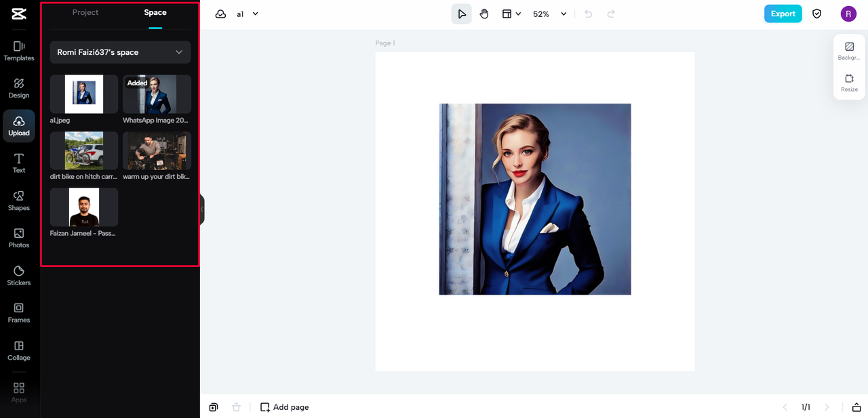Select the hand pan tool

(484, 14)
